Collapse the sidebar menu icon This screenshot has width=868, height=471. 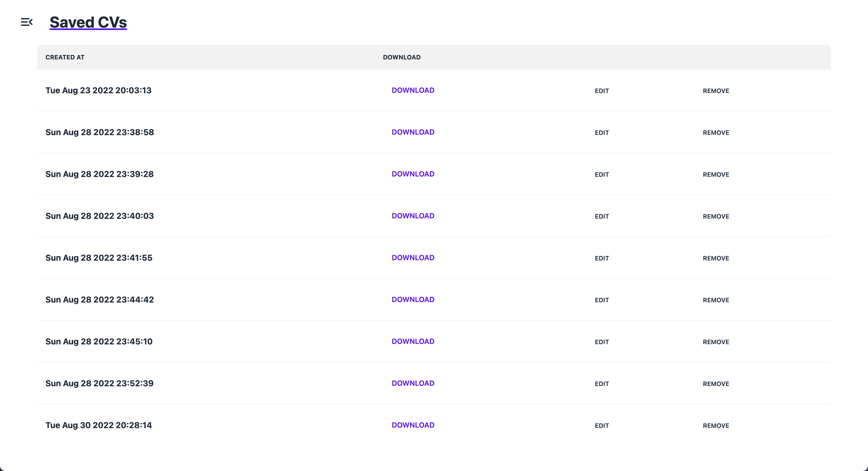[x=27, y=22]
